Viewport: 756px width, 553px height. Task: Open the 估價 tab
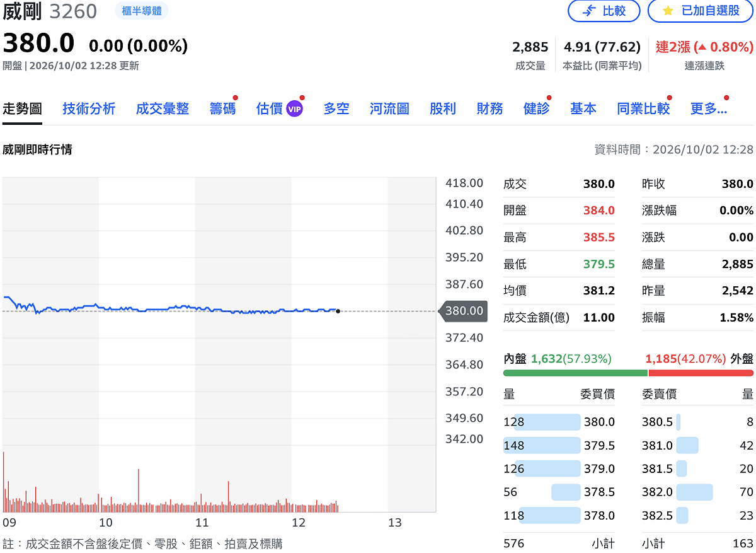269,108
